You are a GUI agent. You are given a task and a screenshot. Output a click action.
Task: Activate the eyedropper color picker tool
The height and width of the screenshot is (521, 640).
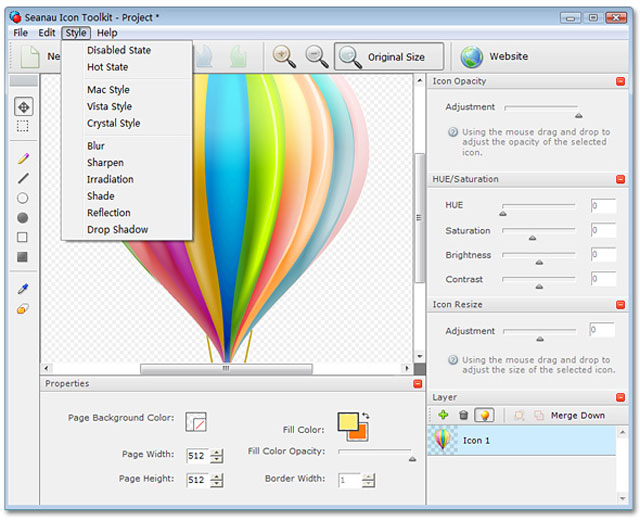(x=23, y=289)
